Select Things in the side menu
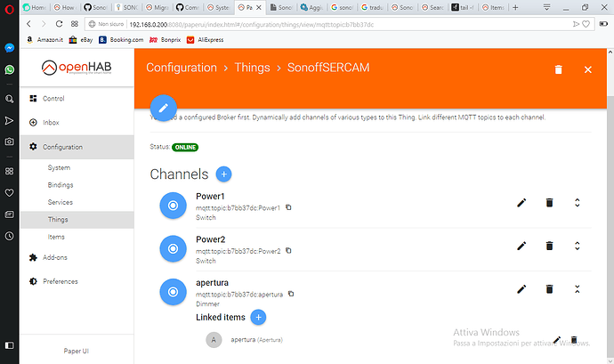The width and height of the screenshot is (614, 364). coord(77,220)
